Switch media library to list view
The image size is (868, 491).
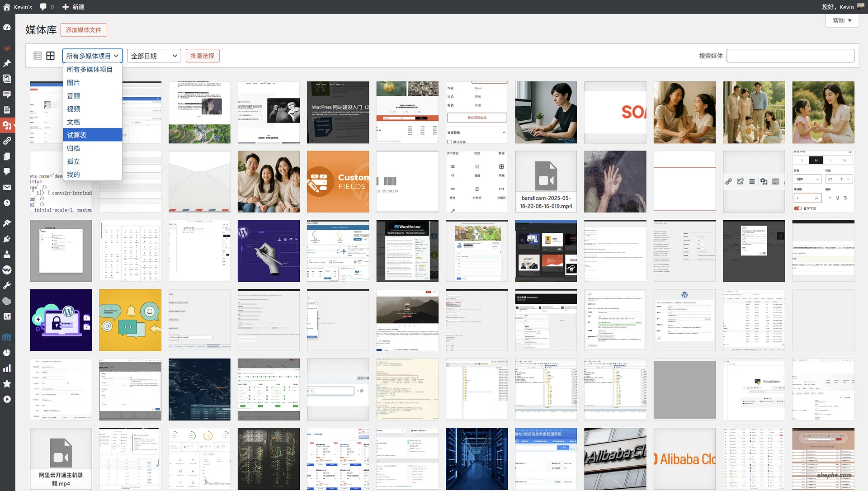pyautogui.click(x=38, y=55)
